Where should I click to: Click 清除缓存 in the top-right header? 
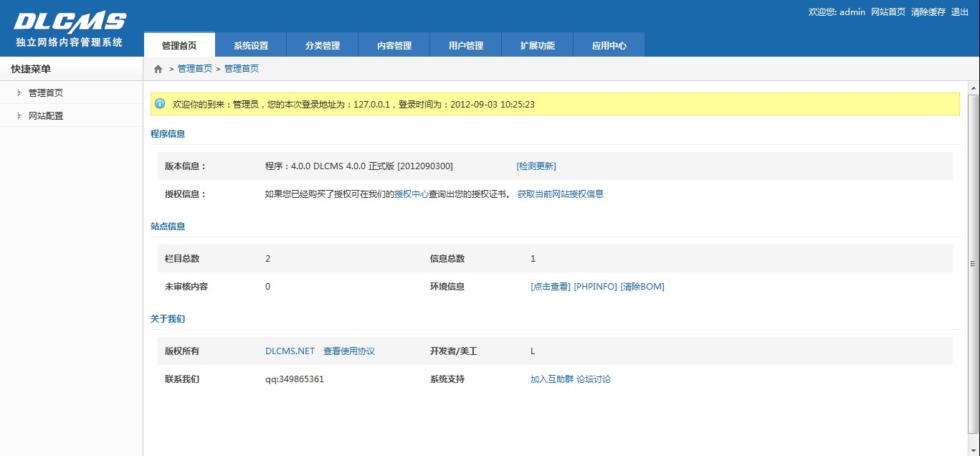(928, 12)
